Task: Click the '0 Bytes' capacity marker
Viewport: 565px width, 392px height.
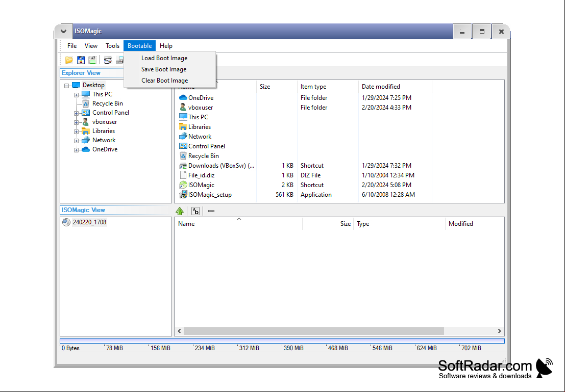Action: pos(70,348)
